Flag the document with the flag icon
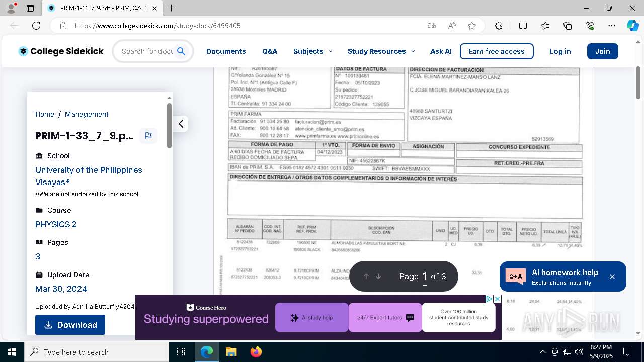The height and width of the screenshot is (362, 644). point(148,136)
